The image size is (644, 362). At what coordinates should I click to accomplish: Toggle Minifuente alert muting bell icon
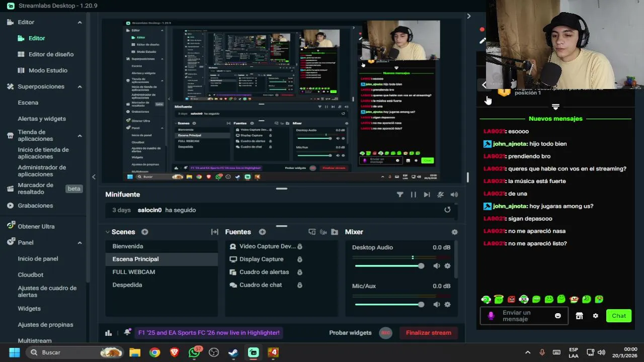440,195
